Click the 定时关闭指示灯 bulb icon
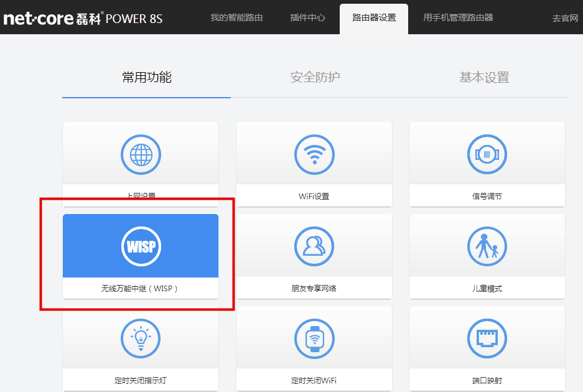The width and height of the screenshot is (583, 392). click(141, 338)
